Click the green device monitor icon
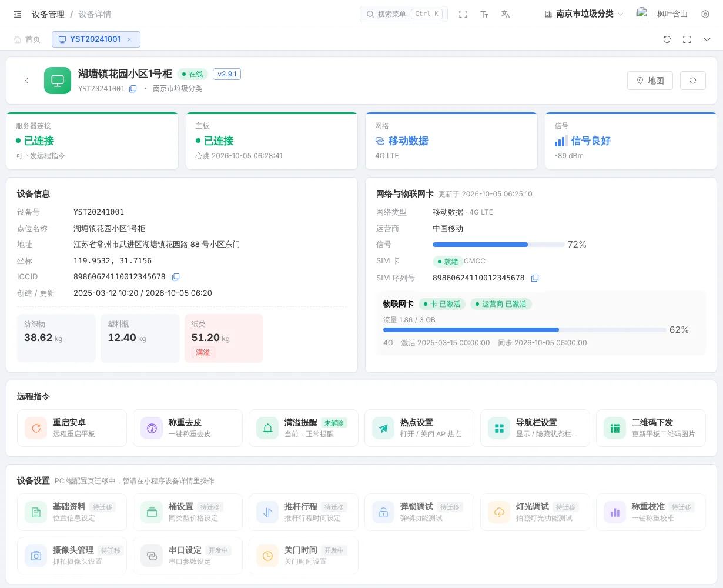Screen dimensions: 723x588 [58, 81]
